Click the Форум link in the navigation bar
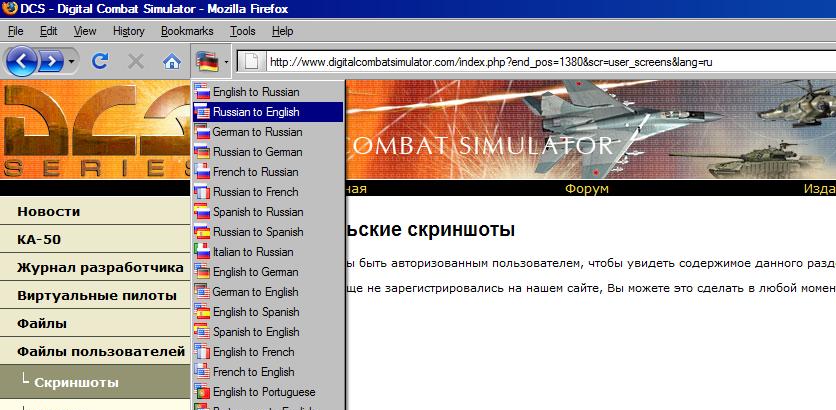836x410 pixels. 586,189
